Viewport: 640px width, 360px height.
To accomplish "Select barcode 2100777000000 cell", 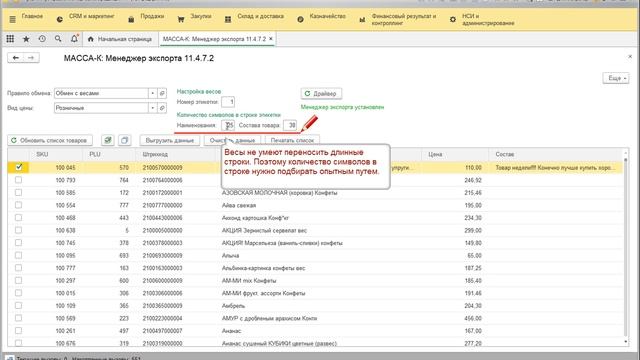I will (x=162, y=205).
